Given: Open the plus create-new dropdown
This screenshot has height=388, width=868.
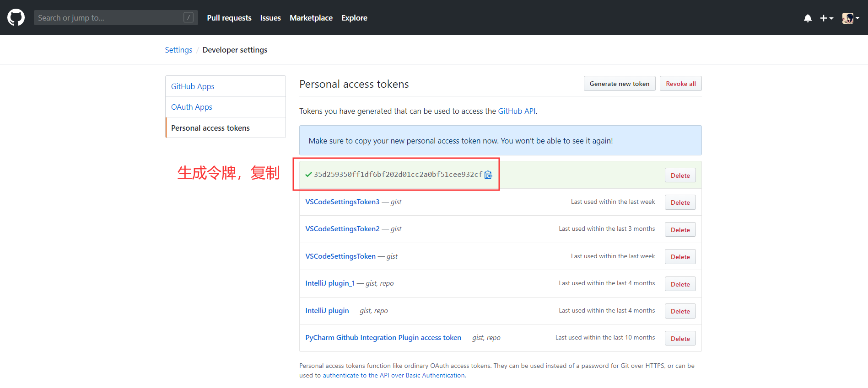Looking at the screenshot, I should 826,18.
